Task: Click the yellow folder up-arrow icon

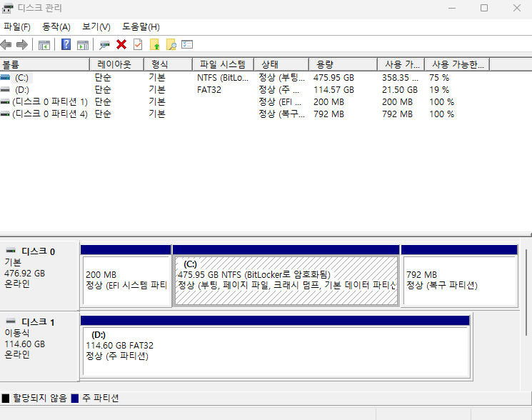Action: [x=154, y=44]
